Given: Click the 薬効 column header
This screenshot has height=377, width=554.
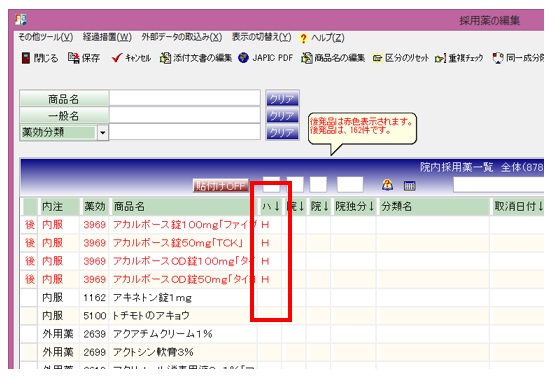Looking at the screenshot, I should point(94,207).
